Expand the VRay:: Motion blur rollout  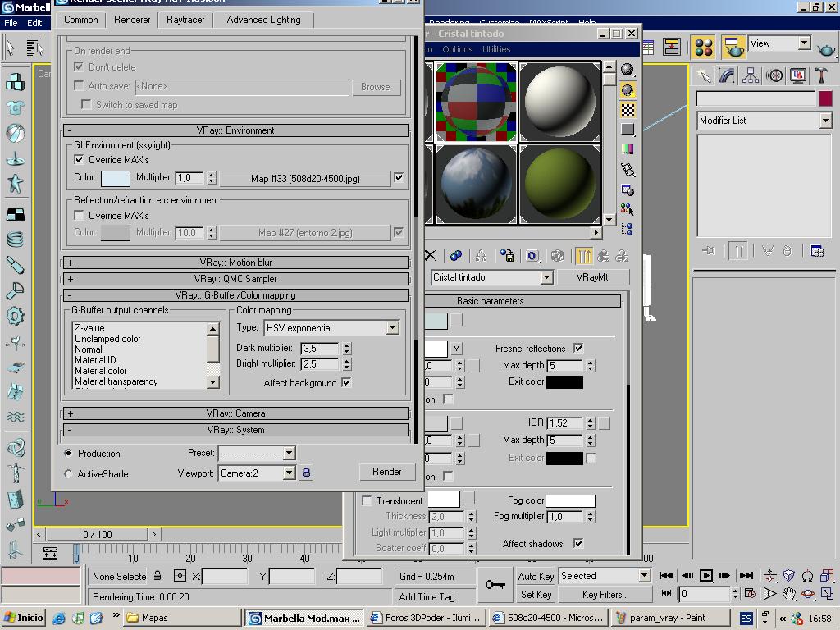point(235,262)
